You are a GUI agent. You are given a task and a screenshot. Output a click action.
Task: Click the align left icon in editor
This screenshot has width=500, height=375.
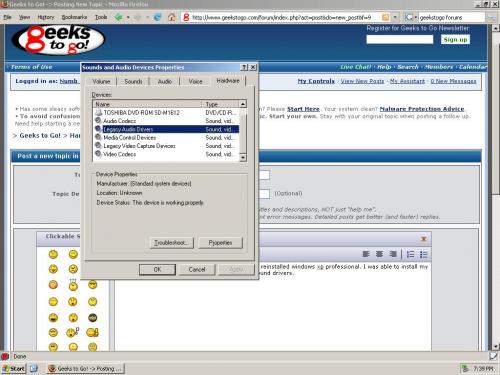[366, 254]
